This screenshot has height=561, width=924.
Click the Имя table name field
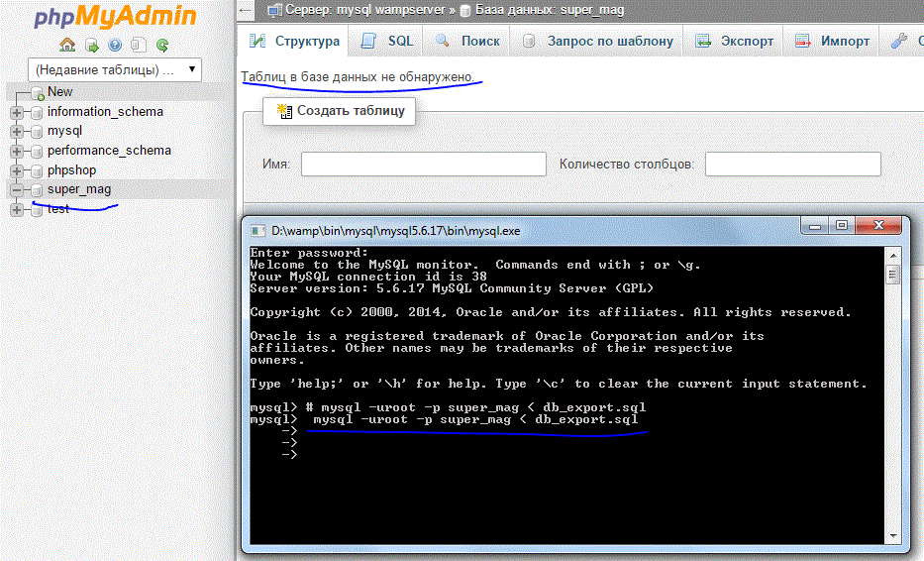click(423, 164)
